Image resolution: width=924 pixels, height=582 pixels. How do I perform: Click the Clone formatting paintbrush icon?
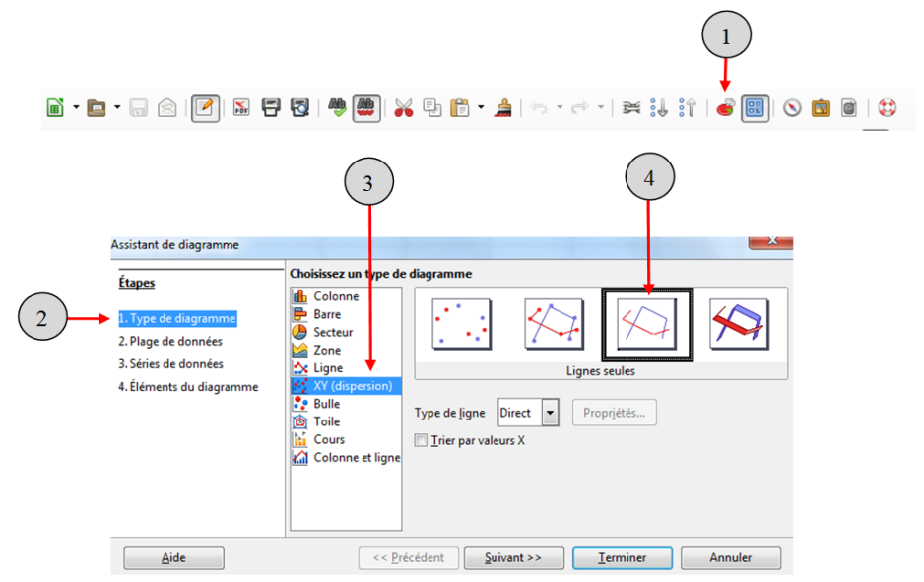(x=502, y=107)
